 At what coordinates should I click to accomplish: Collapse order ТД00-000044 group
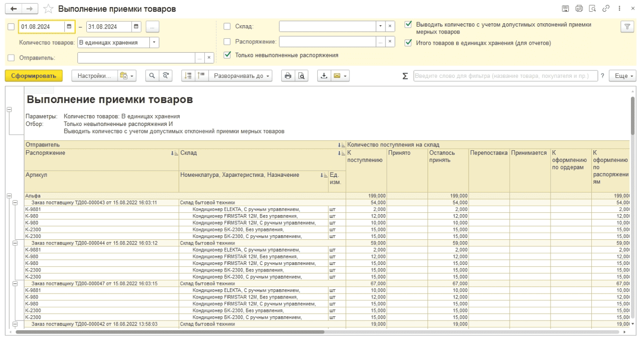pyautogui.click(x=15, y=243)
